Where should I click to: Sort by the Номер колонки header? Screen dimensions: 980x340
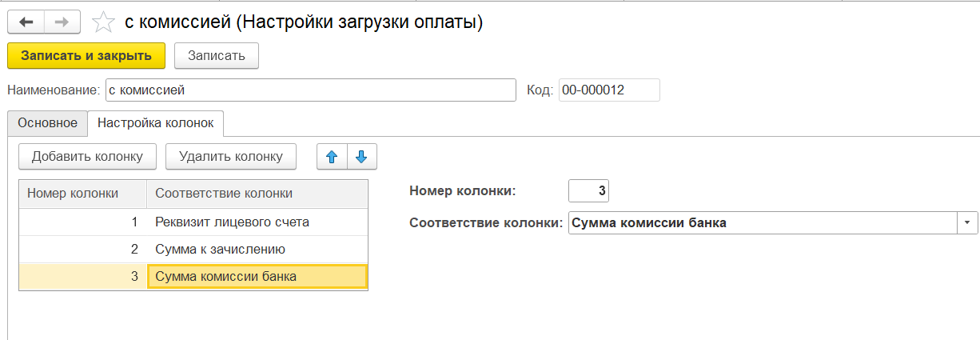pos(83,194)
